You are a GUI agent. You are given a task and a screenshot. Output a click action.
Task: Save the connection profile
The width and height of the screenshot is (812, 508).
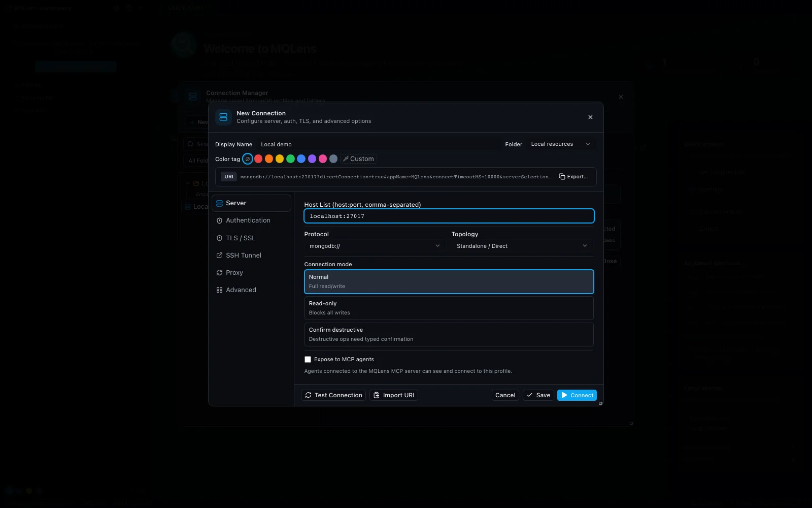538,395
